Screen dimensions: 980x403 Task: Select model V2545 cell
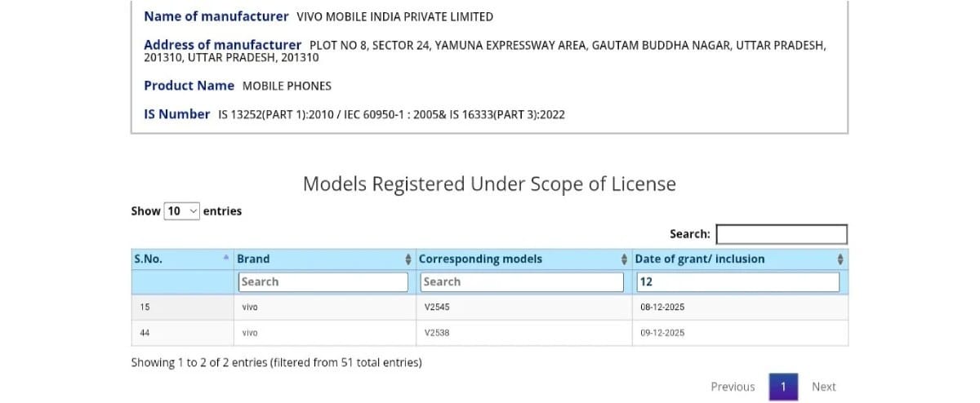click(x=438, y=308)
